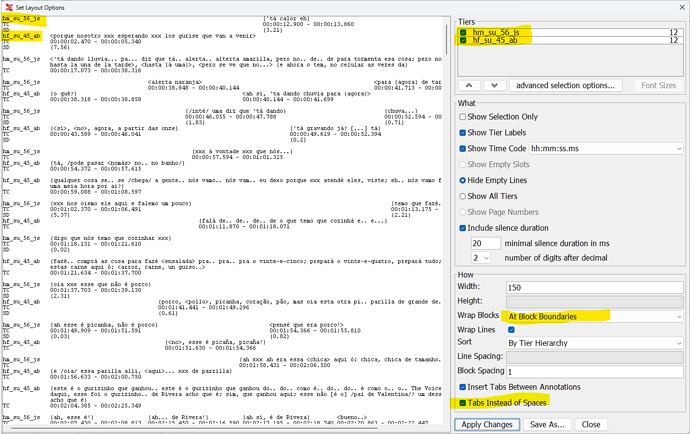Click preview time code 00:00:38.848 - 00:00:40.144
Image resolution: width=690 pixels, height=434 pixels.
[194, 88]
